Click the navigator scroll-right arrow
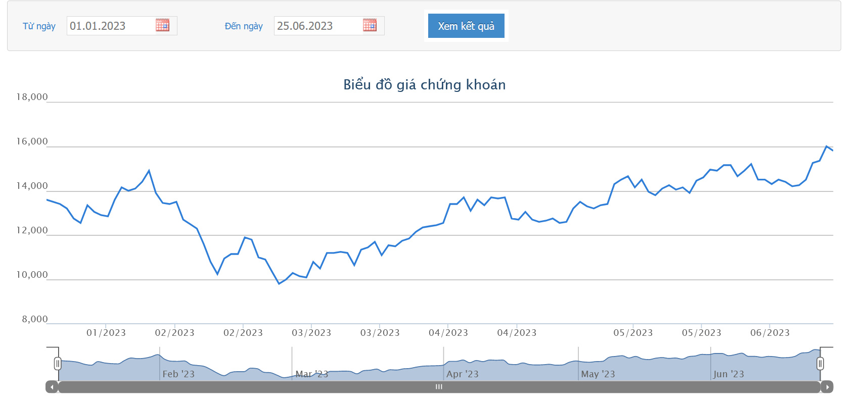Image resolution: width=868 pixels, height=402 pixels. pyautogui.click(x=827, y=387)
